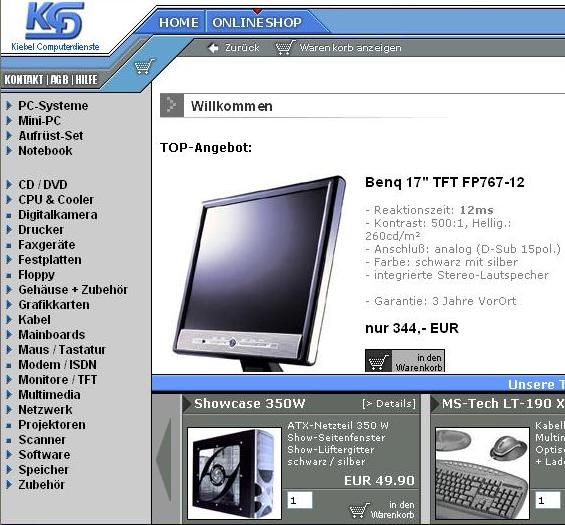
Task: Click the left scroll arrow of product carousel
Action: pyautogui.click(x=164, y=459)
